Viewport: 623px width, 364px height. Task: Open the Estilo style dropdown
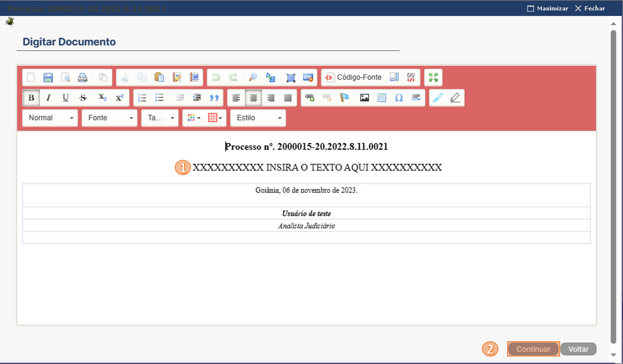point(258,118)
